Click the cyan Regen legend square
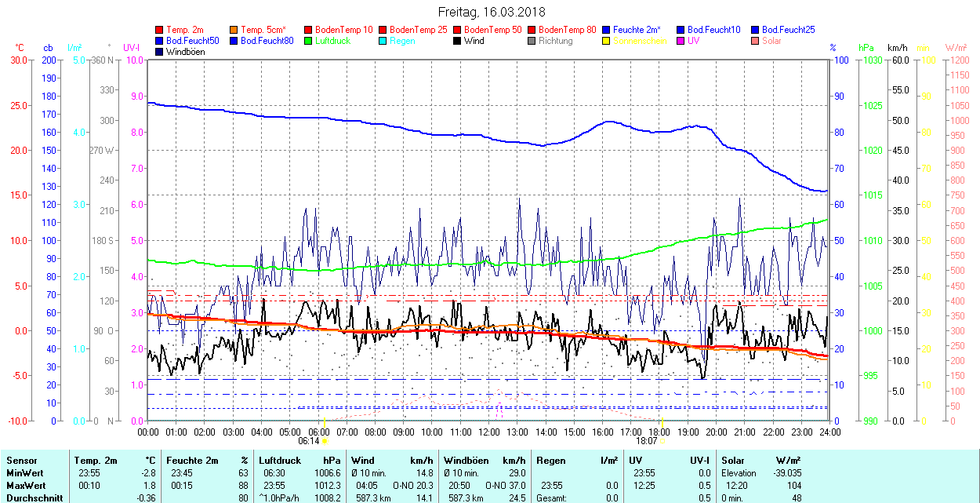 383,41
